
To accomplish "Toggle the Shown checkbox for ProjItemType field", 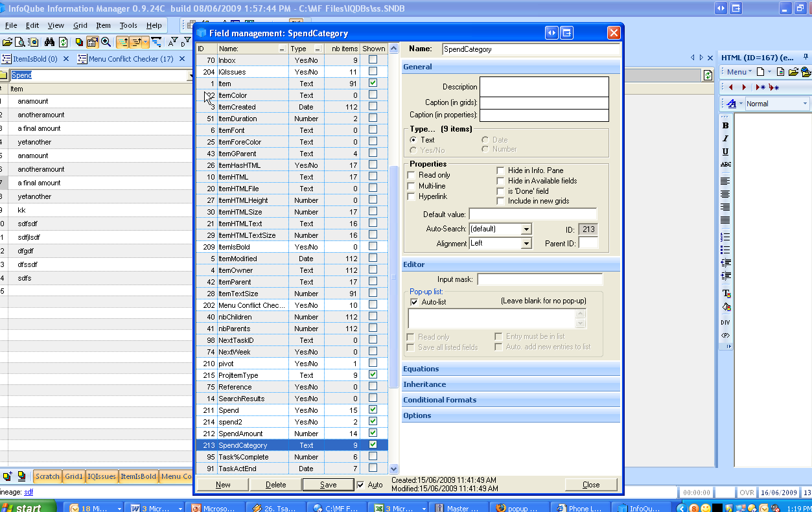I will pos(373,375).
